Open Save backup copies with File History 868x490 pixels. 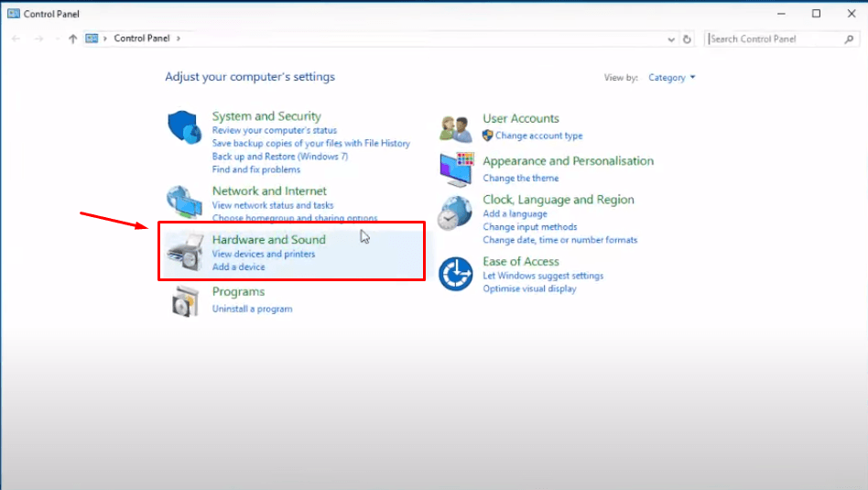pos(311,143)
